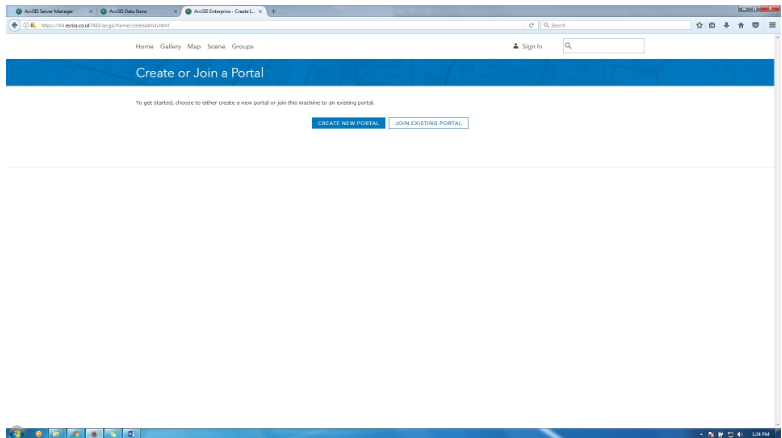Close the ArcGIS Data Store tab
This screenshot has width=782, height=438.
click(175, 11)
